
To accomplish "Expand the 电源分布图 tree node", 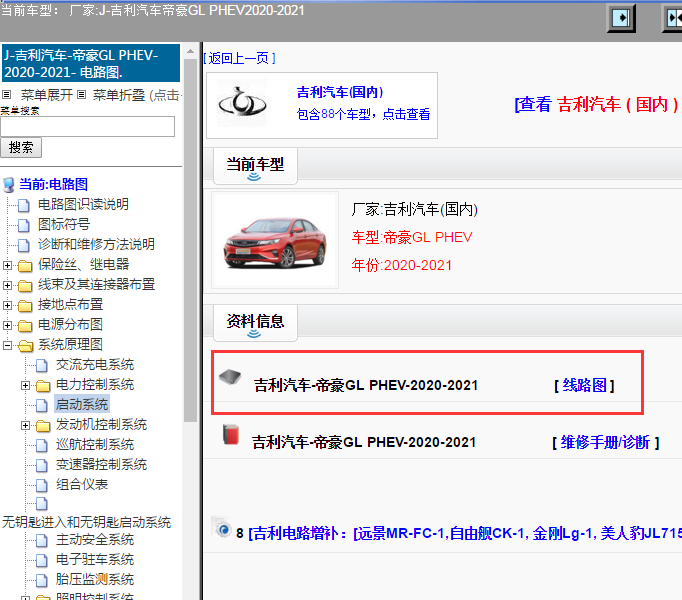I will click(7, 325).
